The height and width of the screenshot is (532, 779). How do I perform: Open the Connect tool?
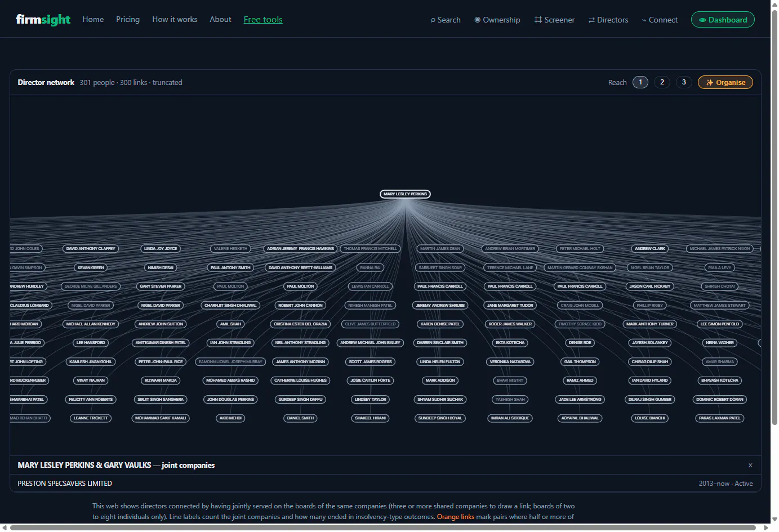click(x=660, y=20)
